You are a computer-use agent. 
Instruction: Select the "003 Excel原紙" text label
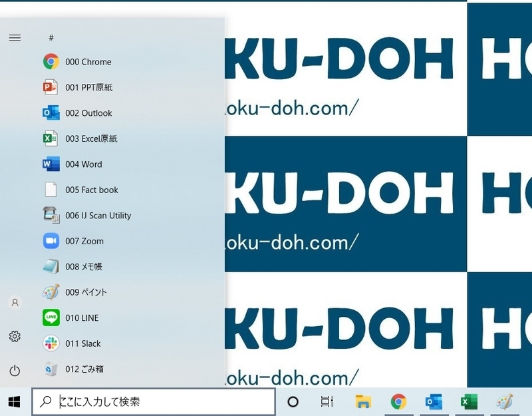point(91,138)
